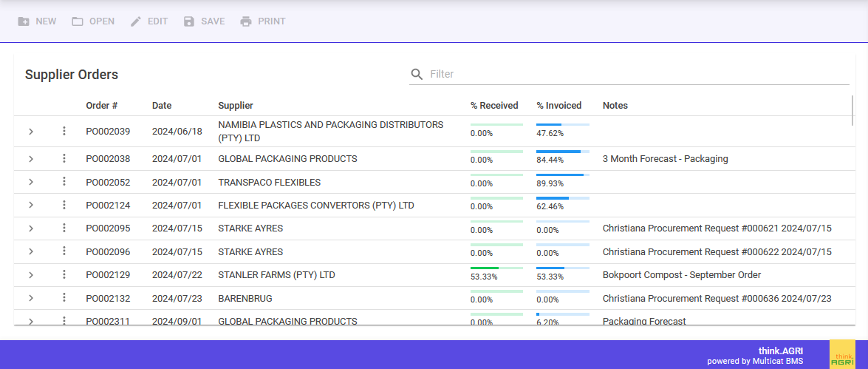The image size is (868, 369).
Task: Click the Supplier Orders heading
Action: [x=72, y=74]
